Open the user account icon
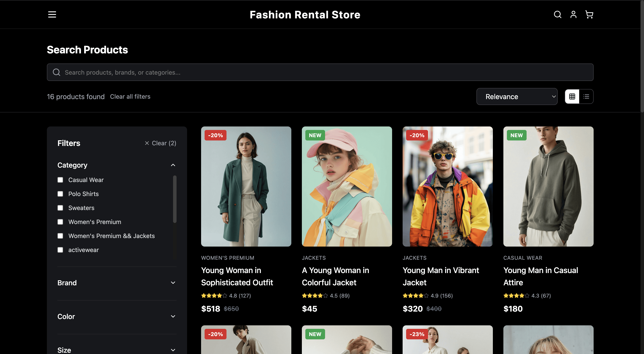The width and height of the screenshot is (644, 354). tap(573, 14)
